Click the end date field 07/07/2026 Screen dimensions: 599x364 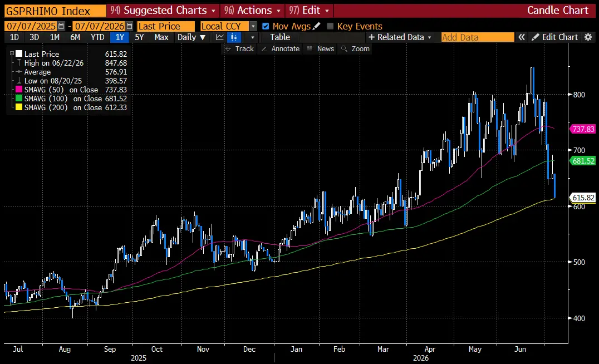[99, 26]
